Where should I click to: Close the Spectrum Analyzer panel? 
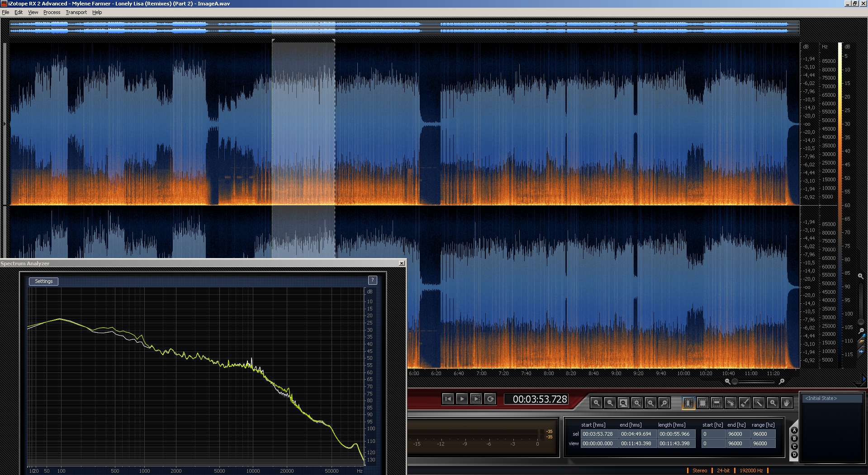click(402, 263)
